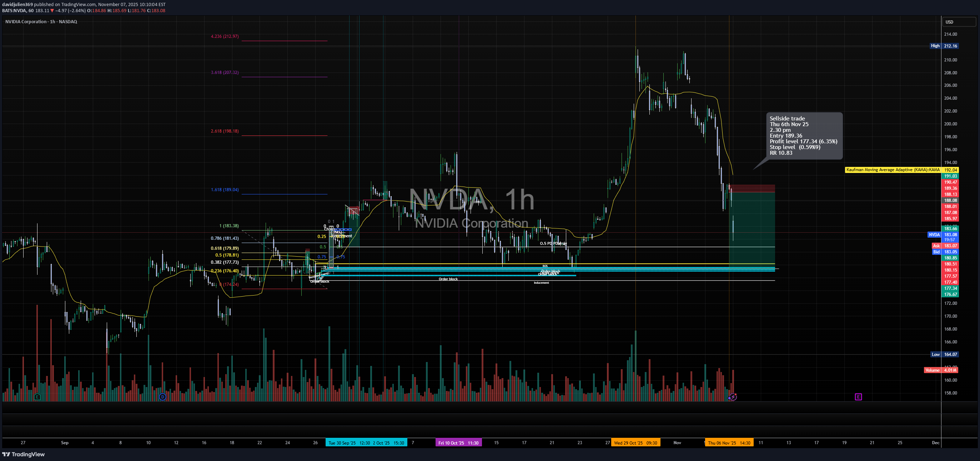Click the red notification dot on the lightning icon
The height and width of the screenshot is (461, 980).
(x=736, y=395)
